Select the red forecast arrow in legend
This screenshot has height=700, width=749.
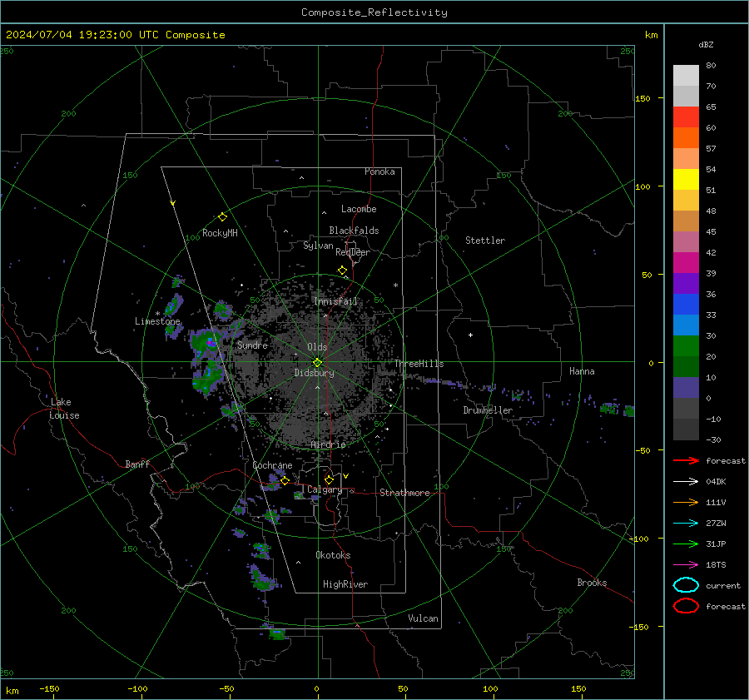(x=686, y=460)
